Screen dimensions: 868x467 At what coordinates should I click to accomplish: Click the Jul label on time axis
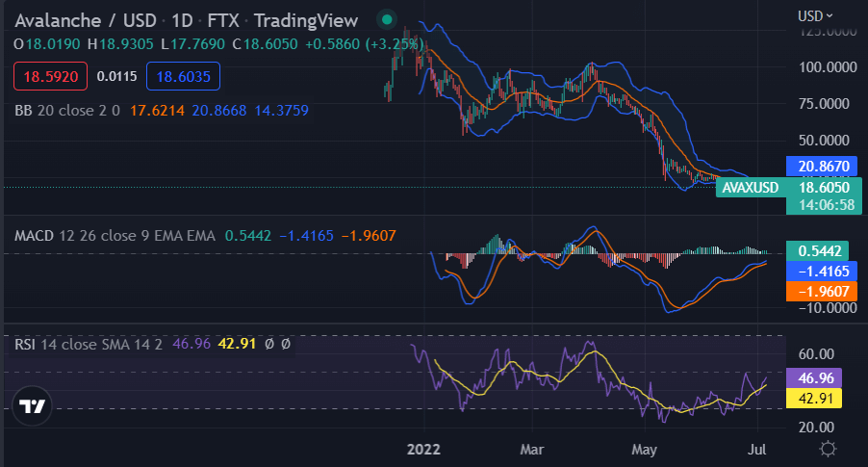point(756,450)
